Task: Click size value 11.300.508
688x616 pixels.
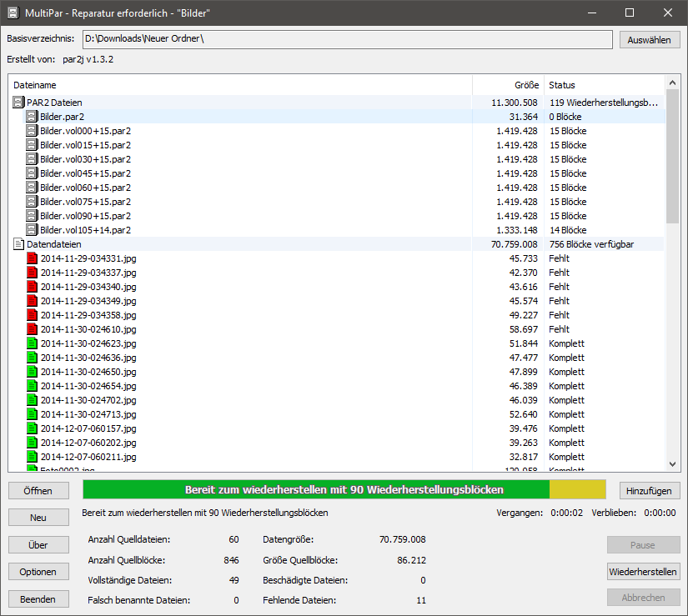Action: pyautogui.click(x=515, y=103)
